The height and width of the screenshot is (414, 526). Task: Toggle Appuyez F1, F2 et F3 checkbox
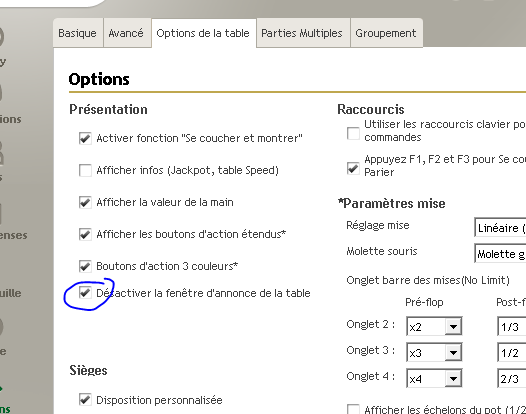point(353,168)
